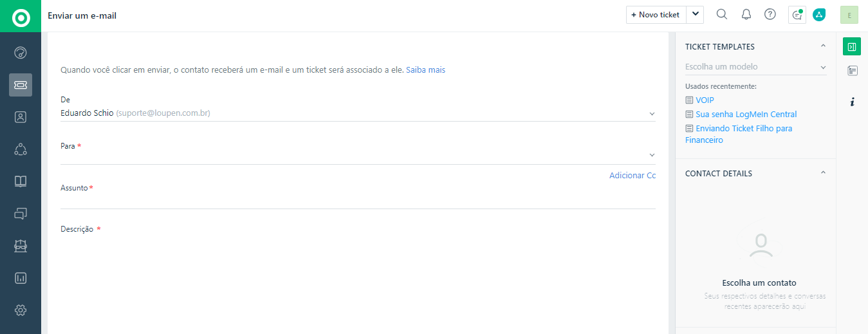Open the user profile avatar E
Viewport: 868px width, 334px height.
coord(849,15)
